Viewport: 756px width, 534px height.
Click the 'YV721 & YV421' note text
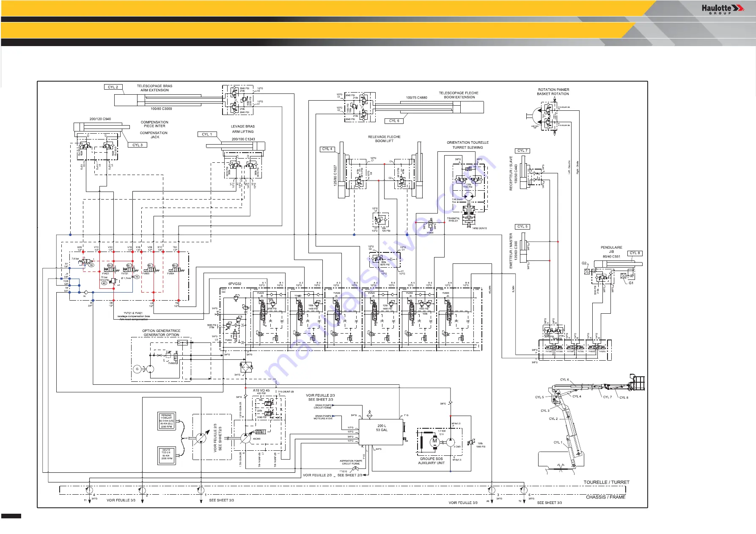pos(133,313)
